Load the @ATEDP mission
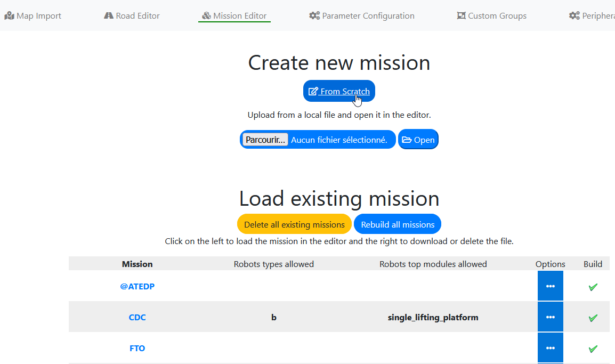This screenshot has width=615, height=364. (x=137, y=286)
